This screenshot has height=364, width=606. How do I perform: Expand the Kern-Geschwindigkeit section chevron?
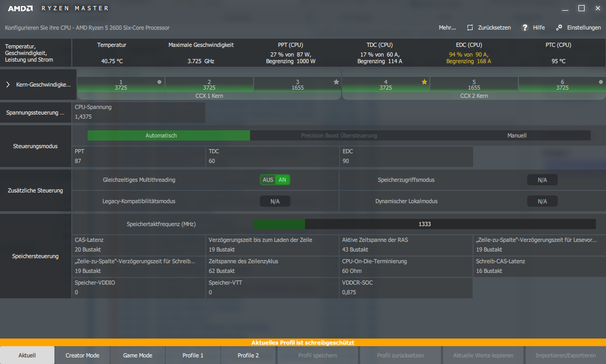pos(8,84)
